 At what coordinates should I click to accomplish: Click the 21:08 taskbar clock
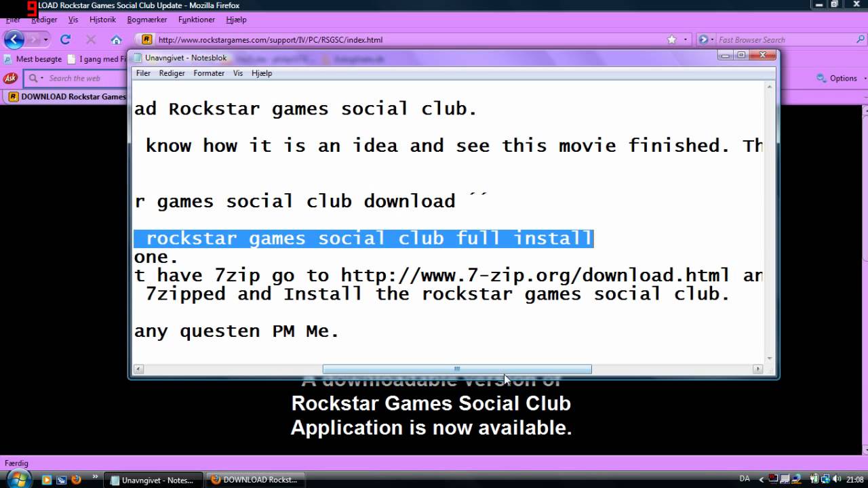pos(854,479)
